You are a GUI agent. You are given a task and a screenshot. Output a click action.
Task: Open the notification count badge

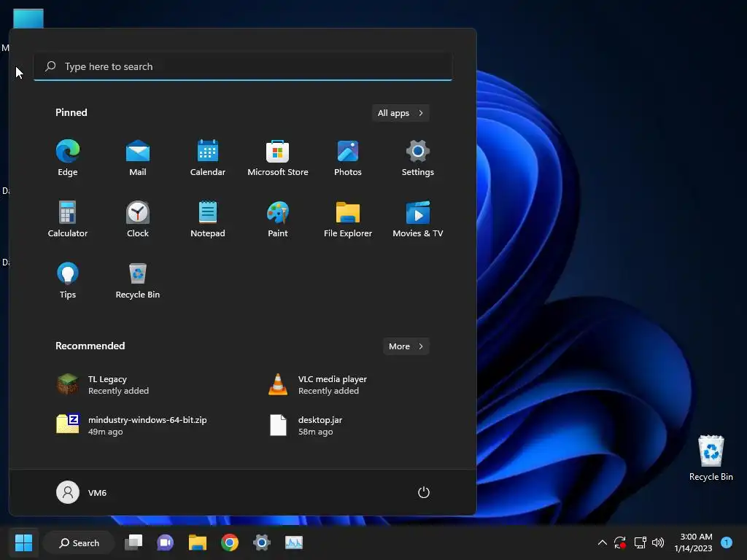click(727, 542)
